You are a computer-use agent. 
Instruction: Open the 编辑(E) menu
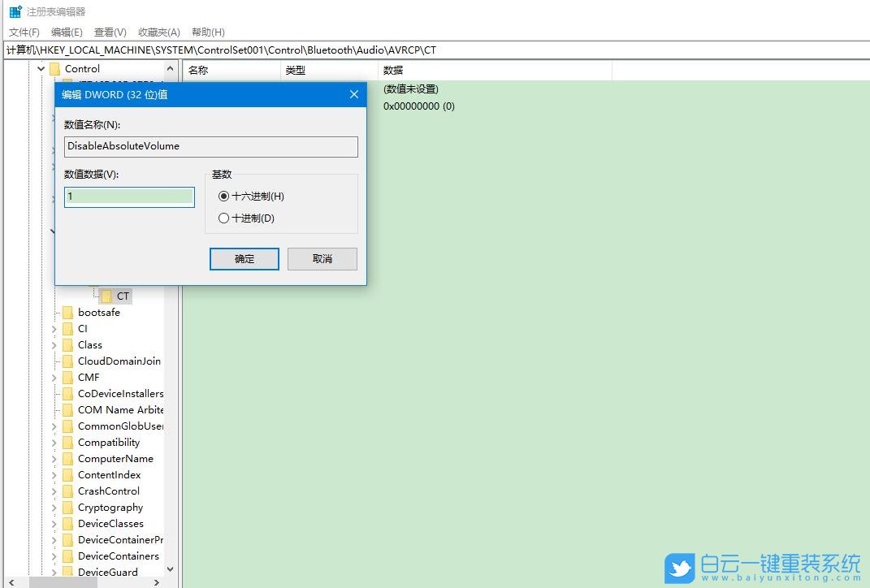[x=67, y=32]
